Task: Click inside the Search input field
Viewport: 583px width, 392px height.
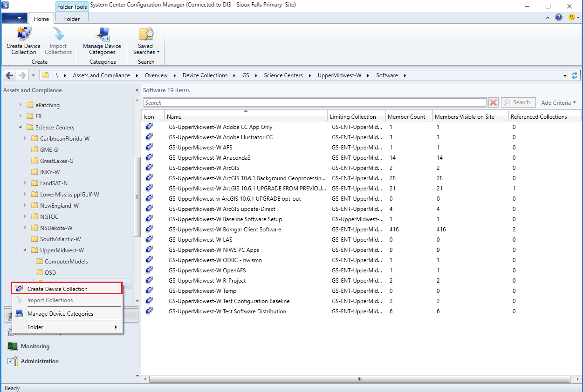Action: [x=315, y=102]
